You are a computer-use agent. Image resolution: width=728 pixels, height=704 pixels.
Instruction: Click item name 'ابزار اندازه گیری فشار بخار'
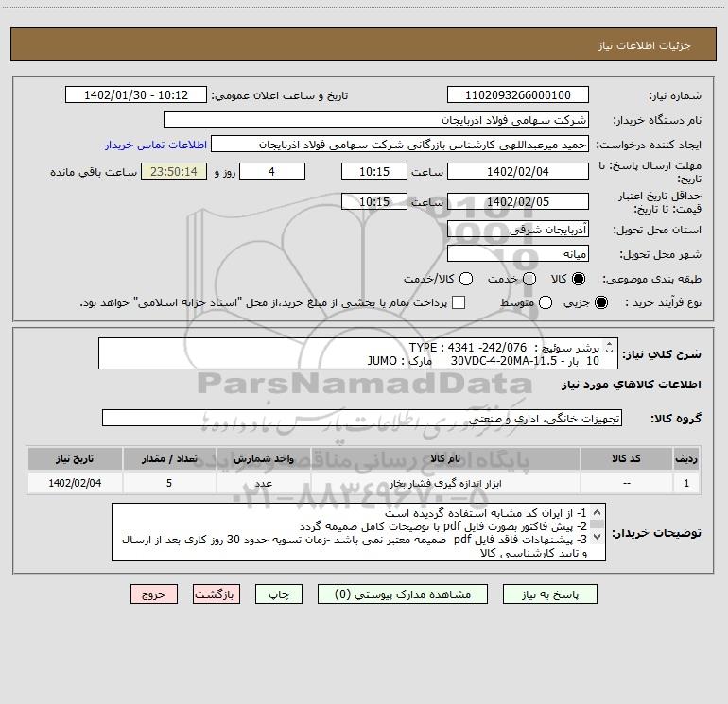(x=445, y=484)
